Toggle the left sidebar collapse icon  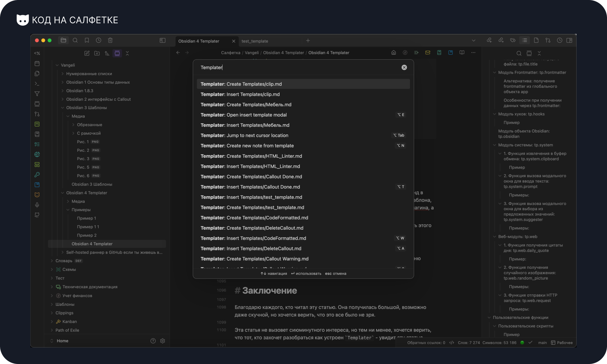point(162,40)
